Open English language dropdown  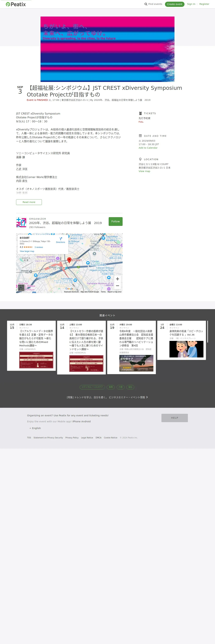click(35, 428)
